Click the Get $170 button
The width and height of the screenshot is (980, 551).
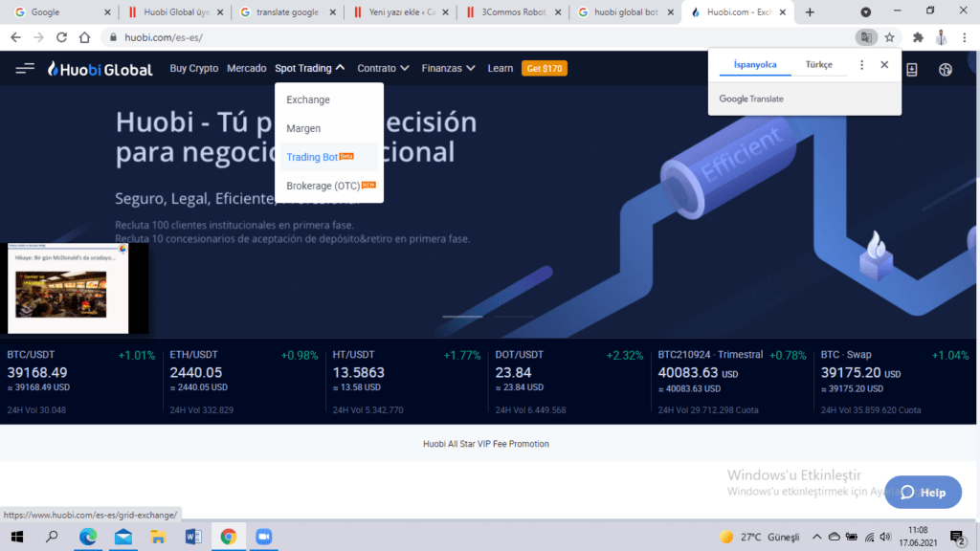point(545,68)
